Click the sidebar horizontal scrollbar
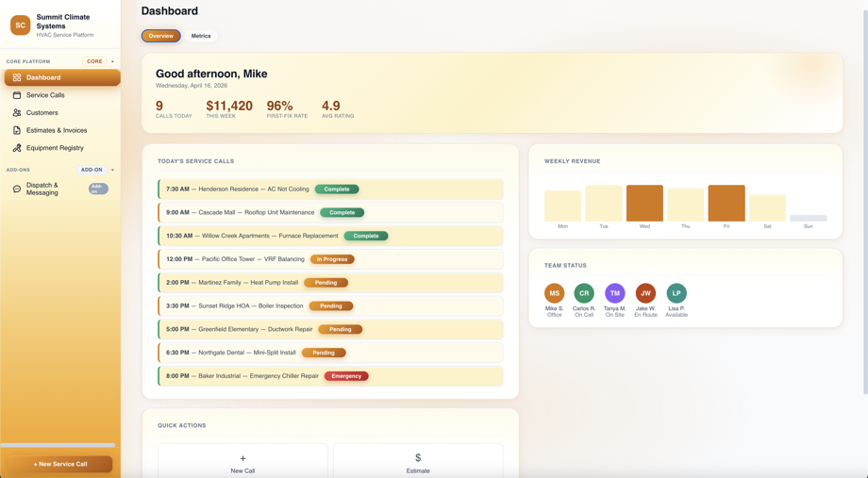Screen dimensions: 868x478 coord(58,445)
